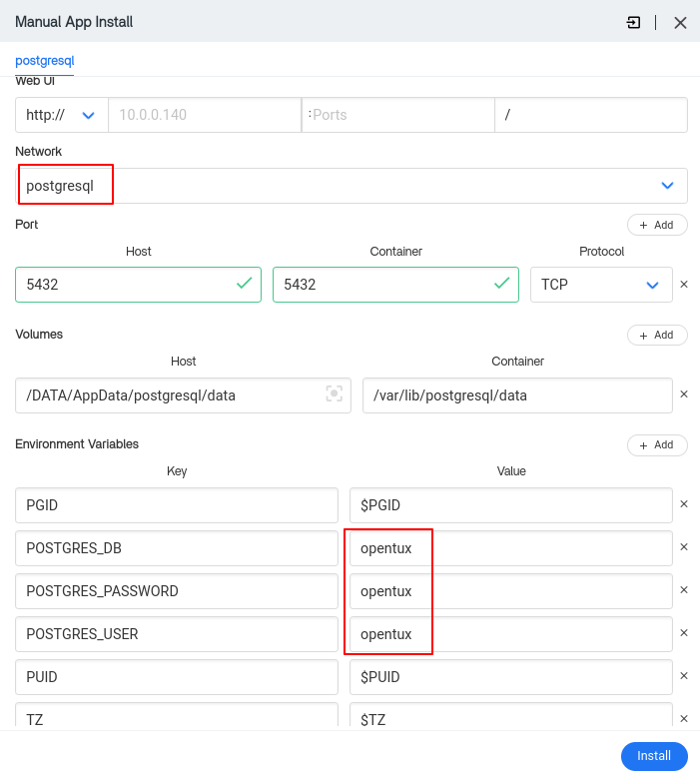Open the http:// protocol dropdown
The height and width of the screenshot is (777, 700).
click(62, 115)
